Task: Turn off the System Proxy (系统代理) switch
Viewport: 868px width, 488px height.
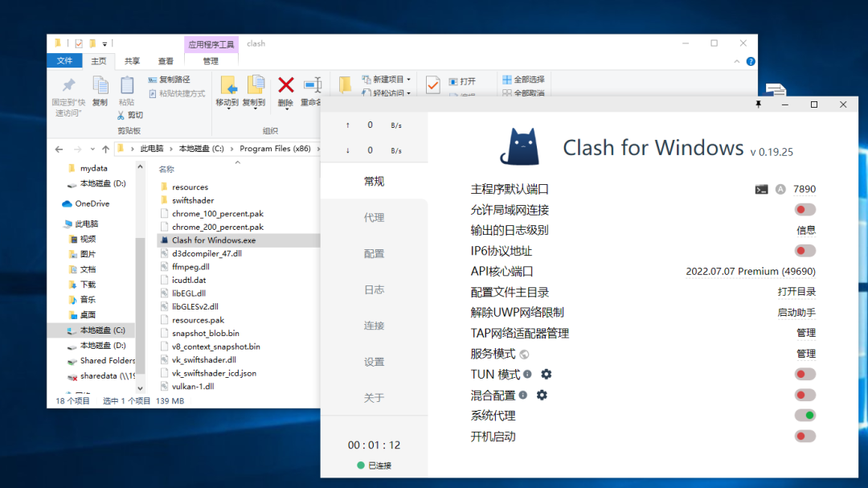Action: point(805,416)
